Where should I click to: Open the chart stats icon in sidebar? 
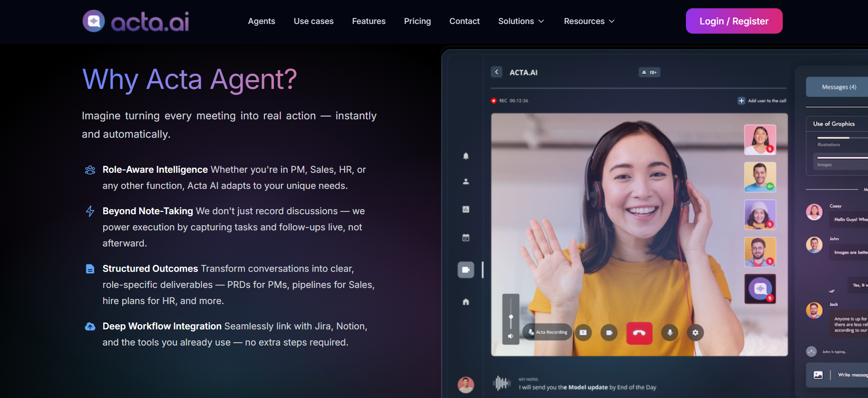(x=466, y=210)
